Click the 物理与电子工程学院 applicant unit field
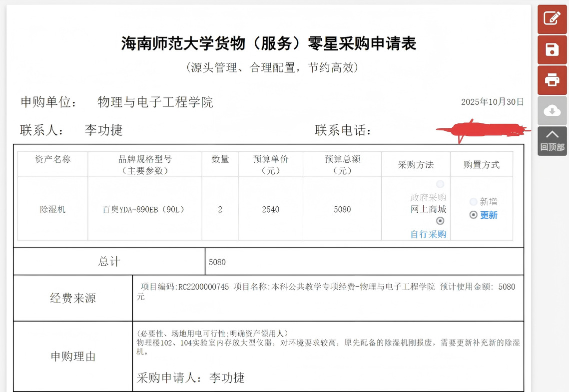The height and width of the screenshot is (392, 569). click(x=155, y=102)
